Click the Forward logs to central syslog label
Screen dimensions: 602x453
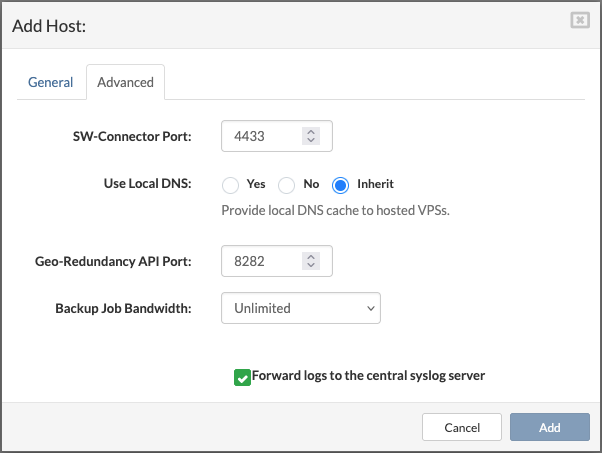368,376
